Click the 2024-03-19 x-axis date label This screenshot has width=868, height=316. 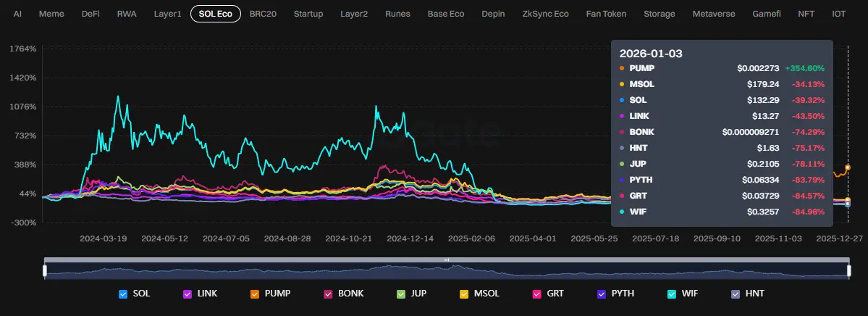click(x=103, y=238)
